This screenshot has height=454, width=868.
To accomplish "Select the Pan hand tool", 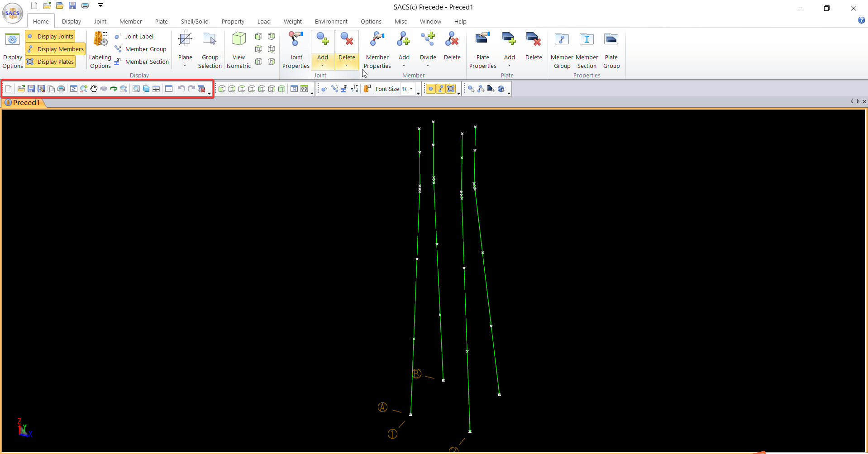I will click(x=94, y=89).
